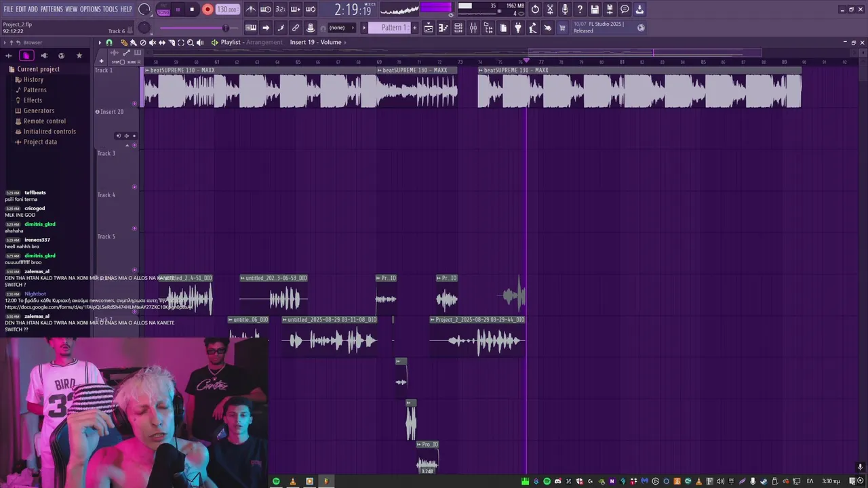This screenshot has width=868, height=488.
Task: Collapse the Current project tree item
Action: (33, 69)
